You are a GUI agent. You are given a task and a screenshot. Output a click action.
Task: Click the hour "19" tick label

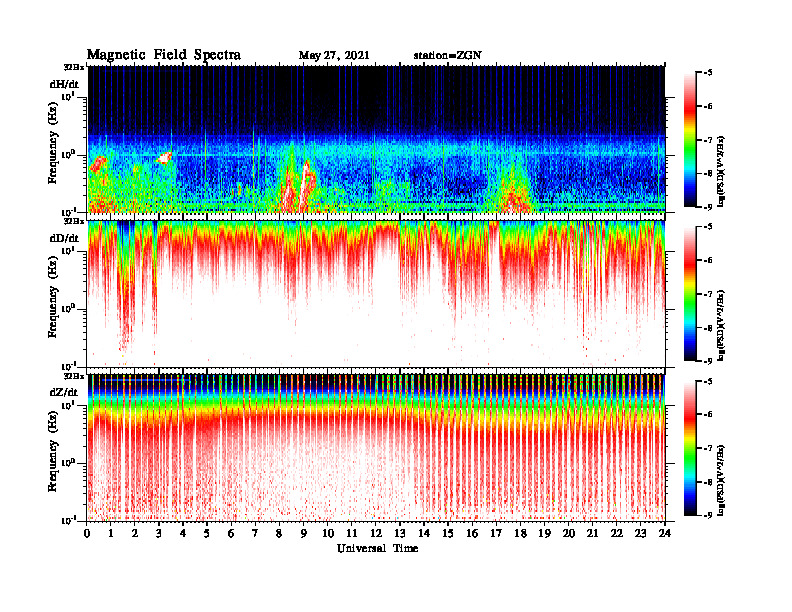(544, 534)
